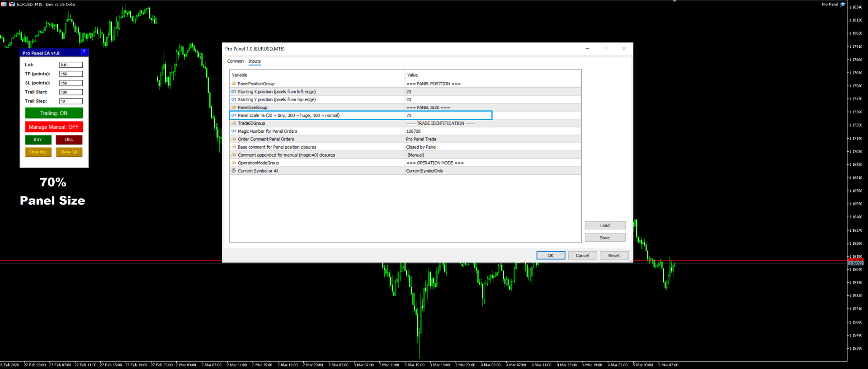Screen dimensions: 868x369
Task: Click the PanelPositionGroup string type icon
Action: coord(234,84)
